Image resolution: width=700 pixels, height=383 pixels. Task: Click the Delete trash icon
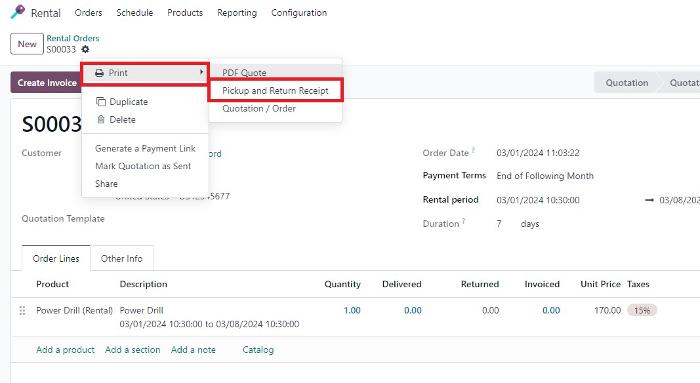click(101, 120)
